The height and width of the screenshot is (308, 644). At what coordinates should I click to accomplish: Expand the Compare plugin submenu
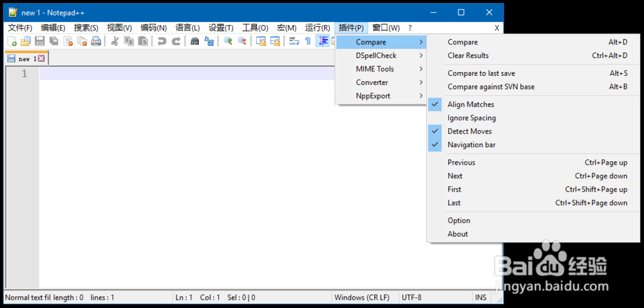tap(381, 42)
